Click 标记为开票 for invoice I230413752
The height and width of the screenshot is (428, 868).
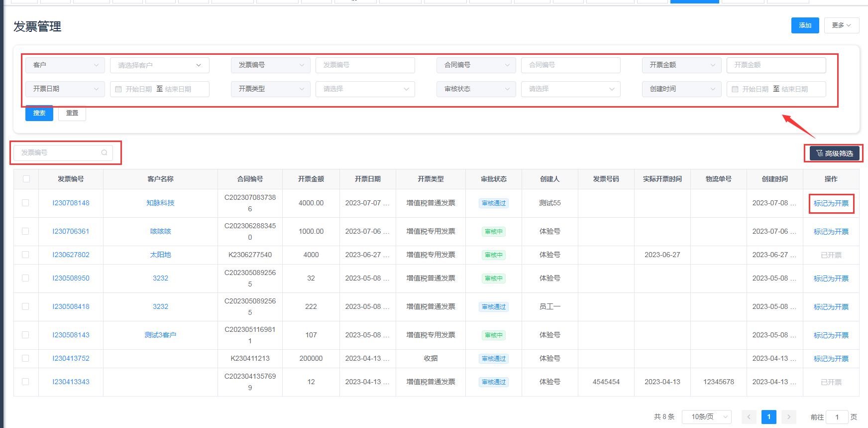831,359
